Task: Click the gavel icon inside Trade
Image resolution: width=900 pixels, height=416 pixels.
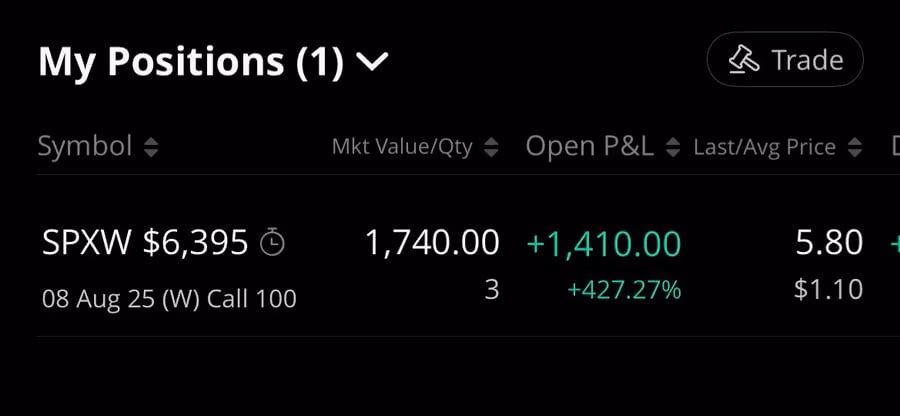Action: pos(744,60)
